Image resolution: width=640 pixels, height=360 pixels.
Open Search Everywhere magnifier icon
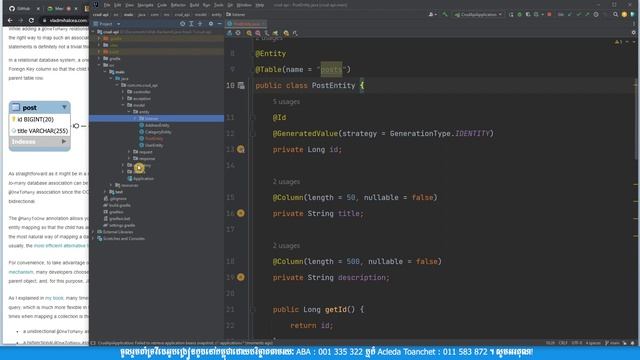point(616,15)
